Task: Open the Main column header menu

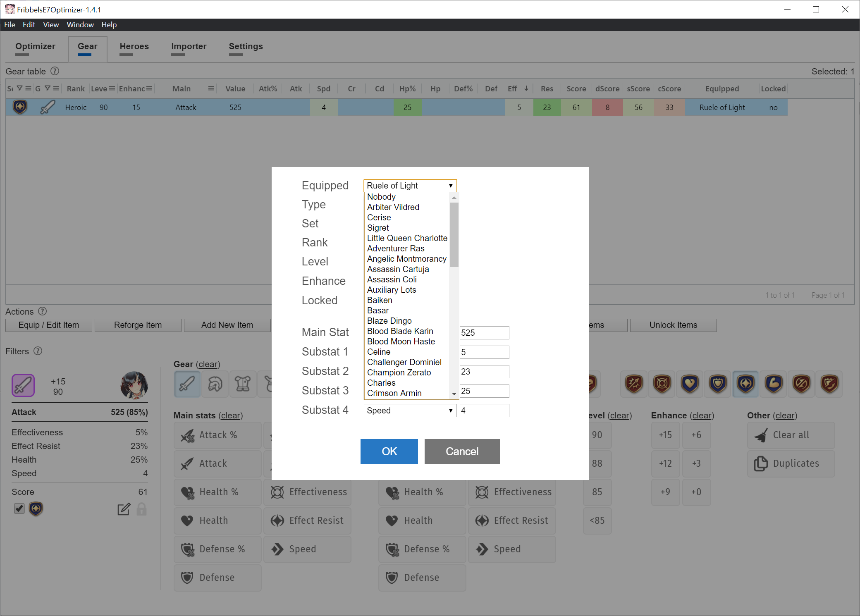Action: coord(211,88)
